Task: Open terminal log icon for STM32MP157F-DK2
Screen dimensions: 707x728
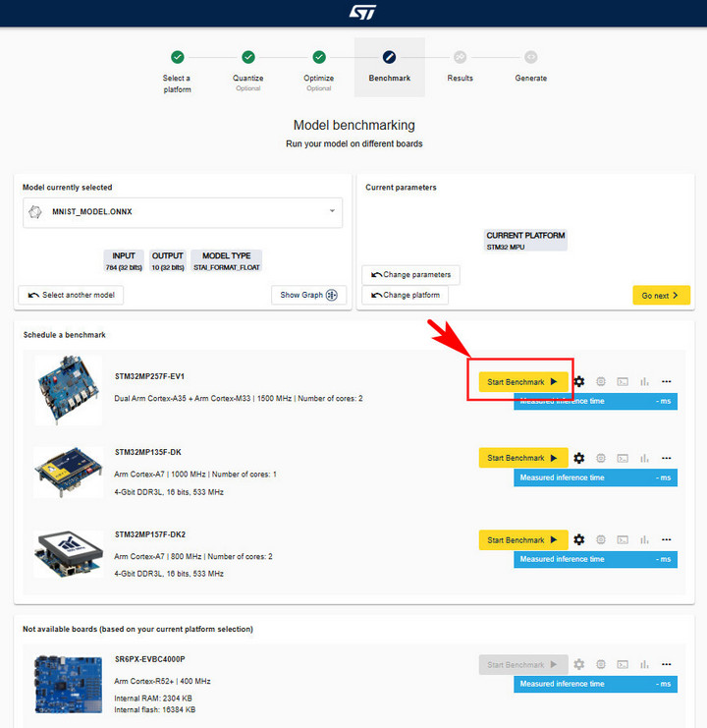Action: pyautogui.click(x=623, y=539)
